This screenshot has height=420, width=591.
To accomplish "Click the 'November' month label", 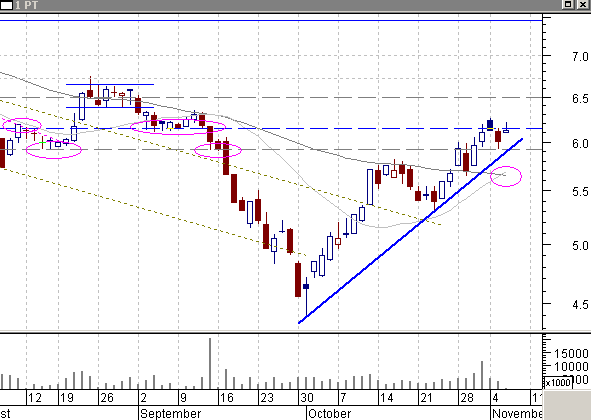I will coord(517,414).
